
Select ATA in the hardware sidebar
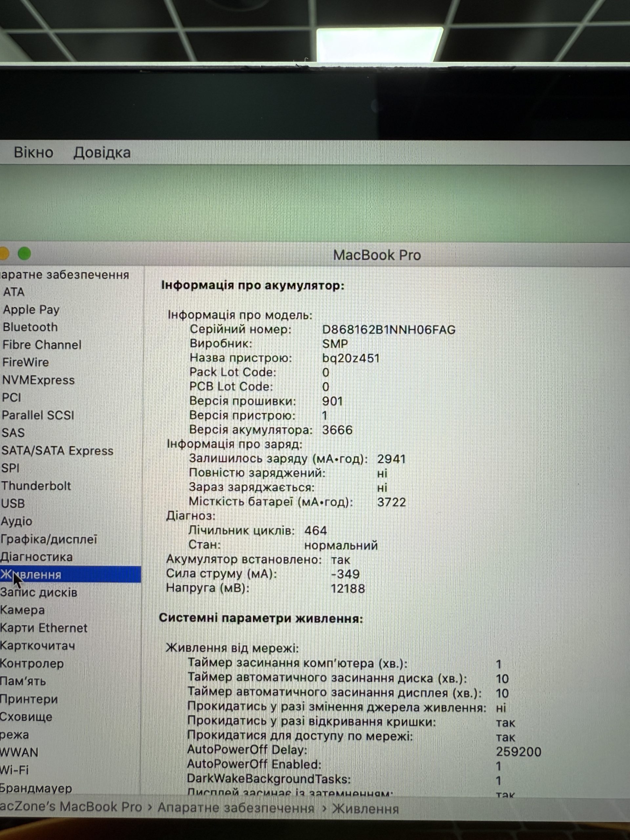click(14, 292)
